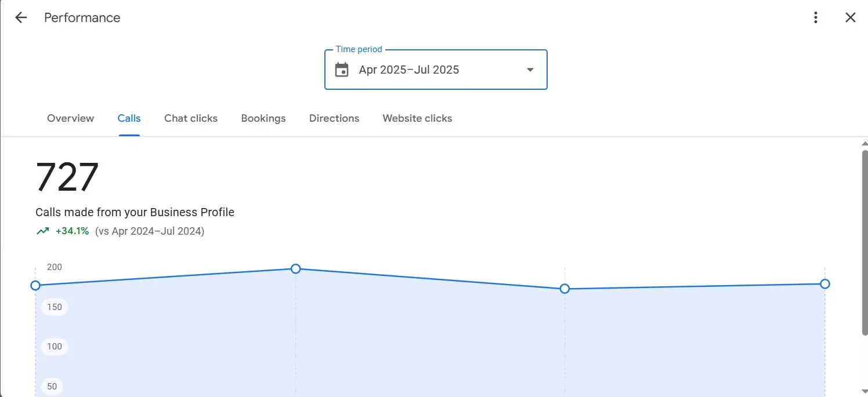Select the Apr 2025–Jul 2025 date range field
The image size is (868, 397).
pyautogui.click(x=409, y=70)
